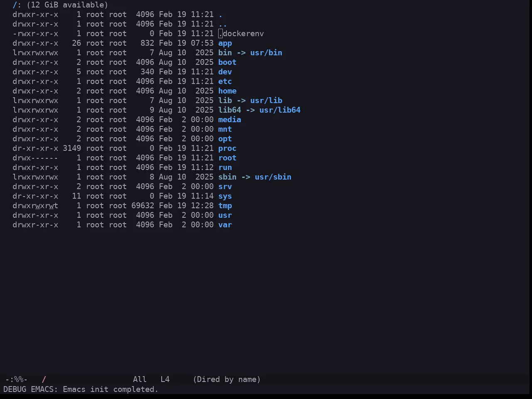This screenshot has width=532, height=399.
Task: Click '(Dired by name)' mode indicator
Action: click(227, 379)
